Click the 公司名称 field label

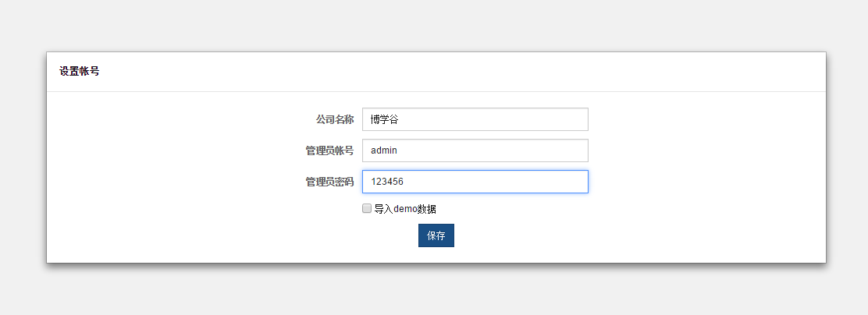(334, 119)
